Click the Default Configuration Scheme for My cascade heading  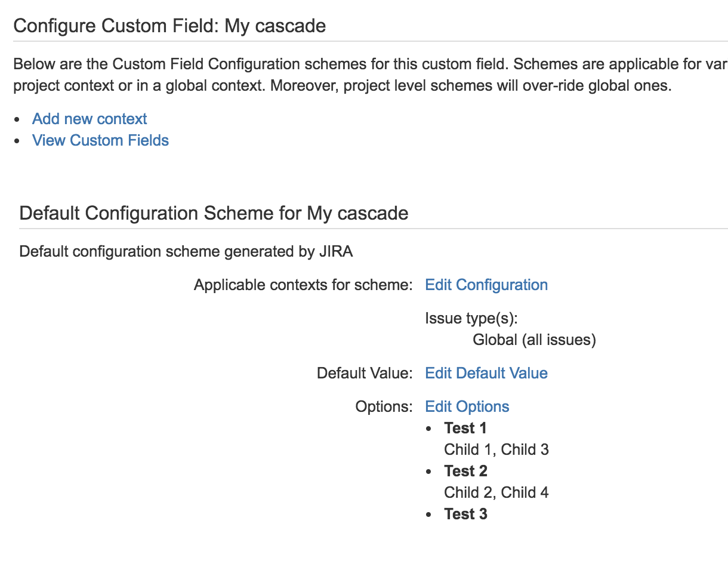pyautogui.click(x=214, y=213)
